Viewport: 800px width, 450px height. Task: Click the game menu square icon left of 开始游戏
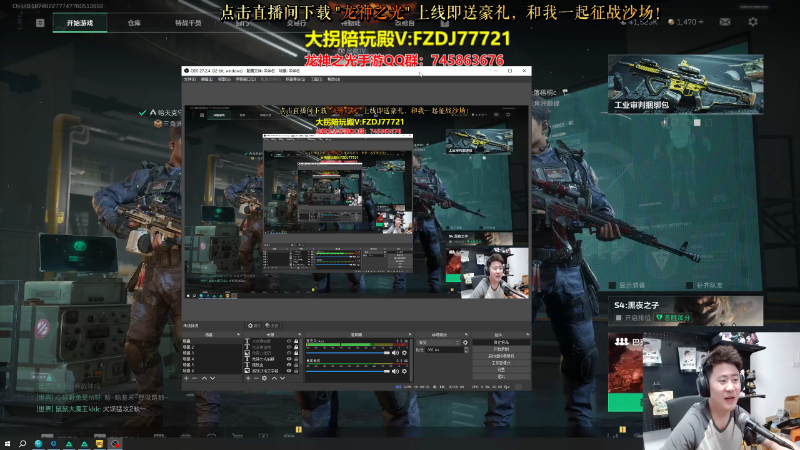[40, 22]
